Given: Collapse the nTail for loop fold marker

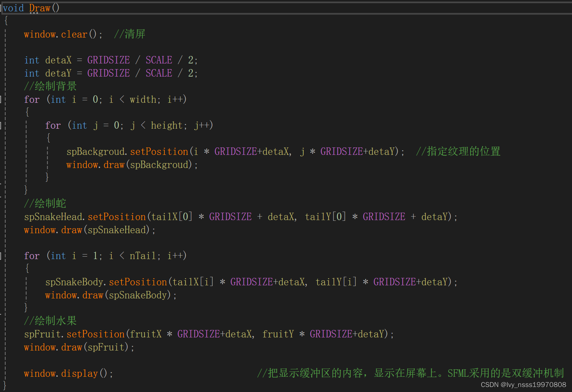Looking at the screenshot, I should click(2, 256).
